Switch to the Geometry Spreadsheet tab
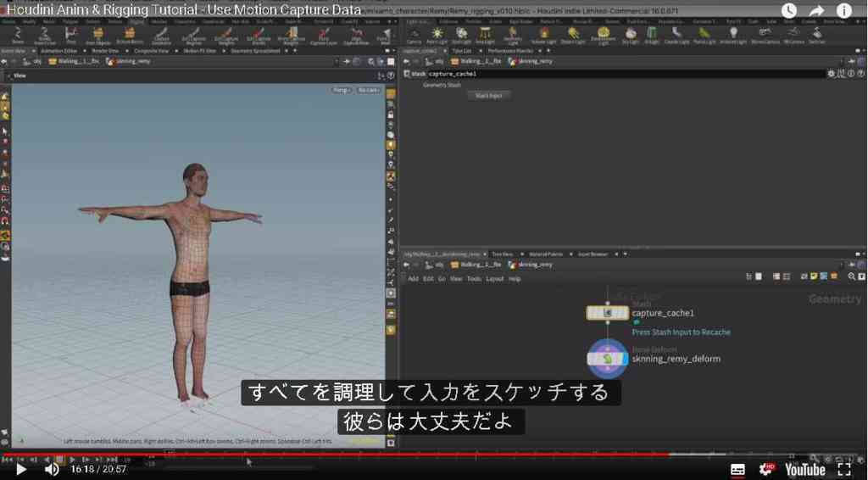Viewport: 868px width, 480px height. pos(255,51)
